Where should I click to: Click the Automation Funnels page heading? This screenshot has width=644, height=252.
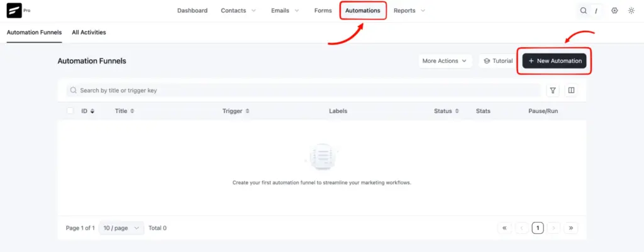click(92, 61)
